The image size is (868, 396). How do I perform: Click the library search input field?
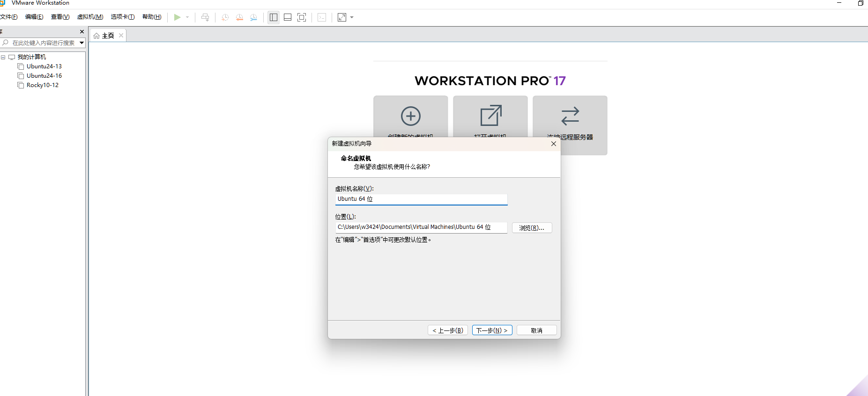[44, 43]
